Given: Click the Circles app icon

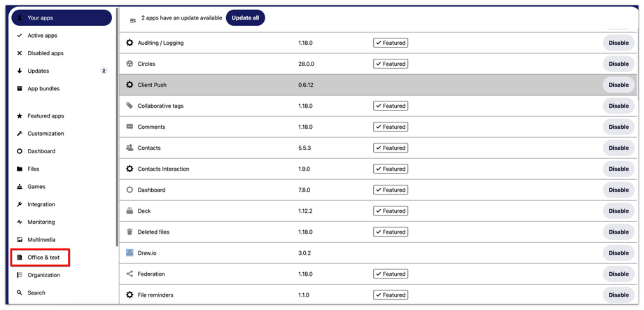Looking at the screenshot, I should click(x=129, y=64).
